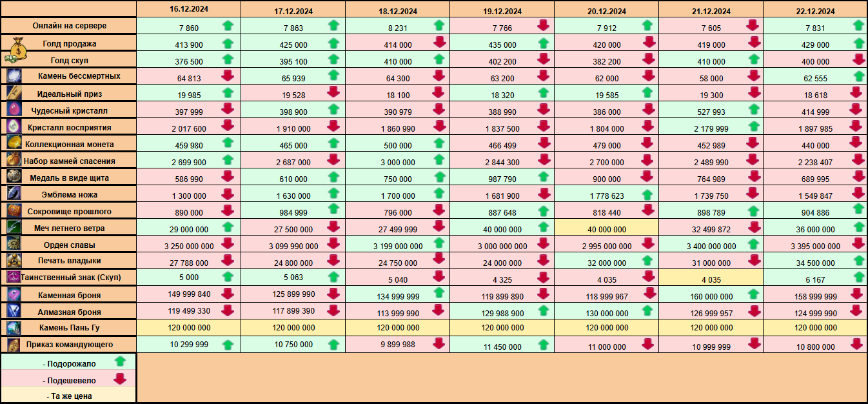Click the Голд скуп row label
This screenshot has width=868, height=404.
tap(69, 60)
